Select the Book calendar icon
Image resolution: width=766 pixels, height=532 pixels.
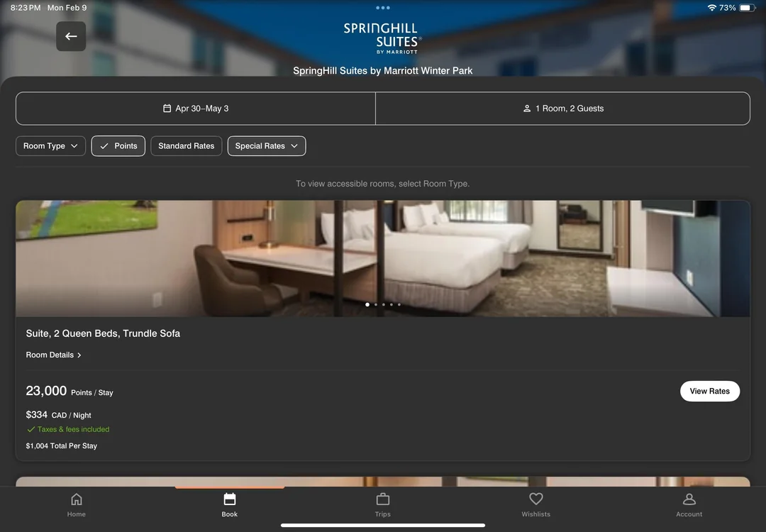pos(230,499)
